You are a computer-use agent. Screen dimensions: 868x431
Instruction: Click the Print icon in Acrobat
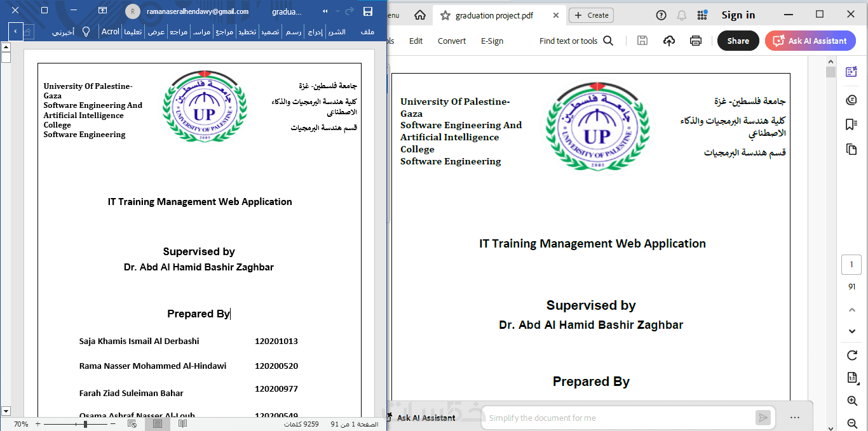696,41
